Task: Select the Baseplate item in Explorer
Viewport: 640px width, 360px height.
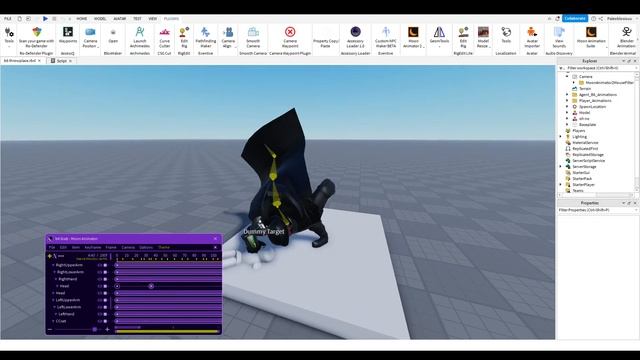Action: (x=587, y=124)
